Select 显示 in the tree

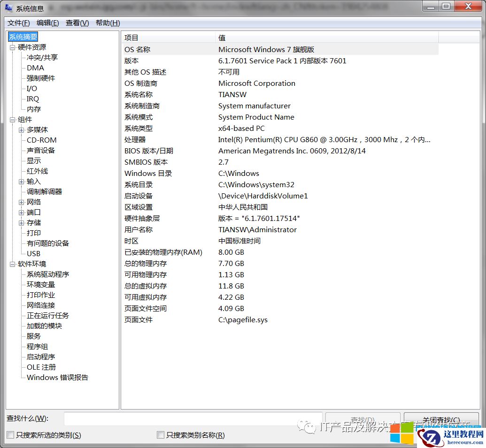tap(33, 161)
